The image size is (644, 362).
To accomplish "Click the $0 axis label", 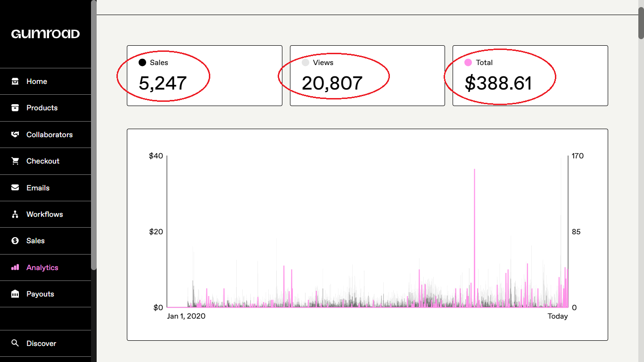I will [x=158, y=308].
